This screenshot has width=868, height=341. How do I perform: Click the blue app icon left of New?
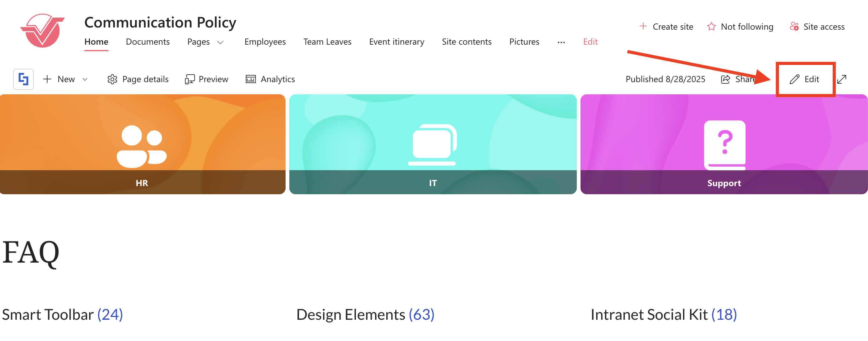click(23, 79)
